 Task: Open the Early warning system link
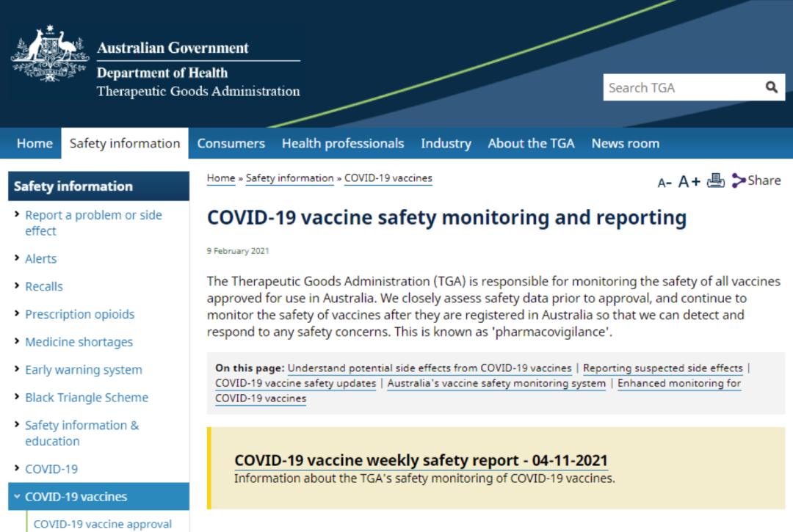coord(84,370)
